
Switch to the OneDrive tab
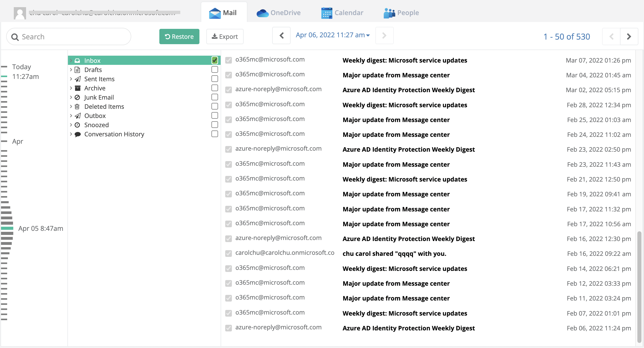click(x=279, y=13)
